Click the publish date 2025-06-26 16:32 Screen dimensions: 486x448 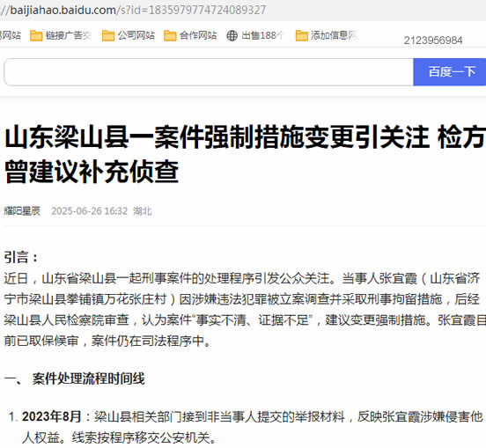tap(89, 211)
